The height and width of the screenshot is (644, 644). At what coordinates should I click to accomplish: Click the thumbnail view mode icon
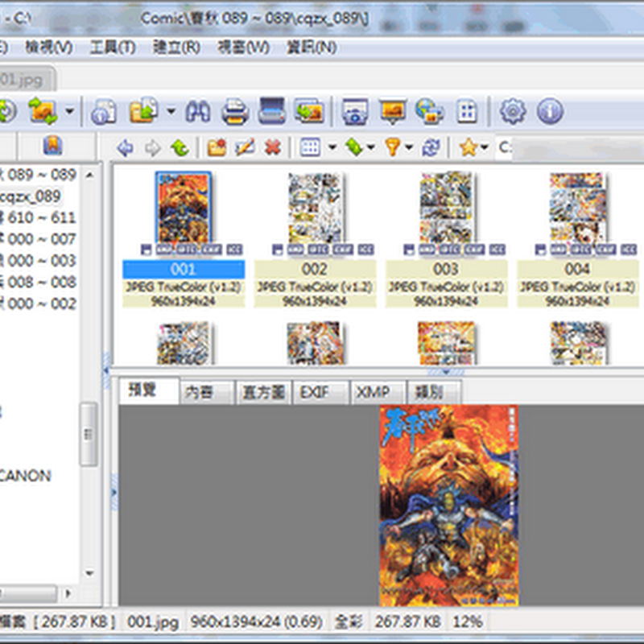[310, 147]
